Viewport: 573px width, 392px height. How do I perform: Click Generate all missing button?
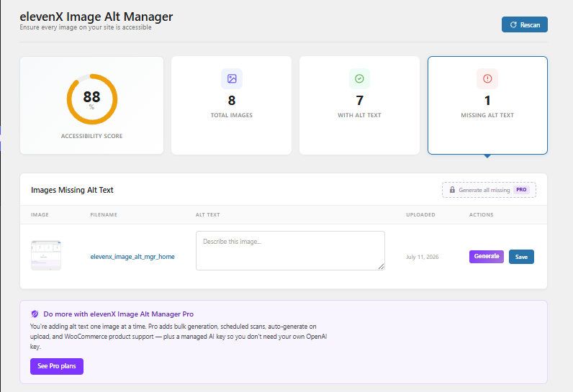[489, 190]
